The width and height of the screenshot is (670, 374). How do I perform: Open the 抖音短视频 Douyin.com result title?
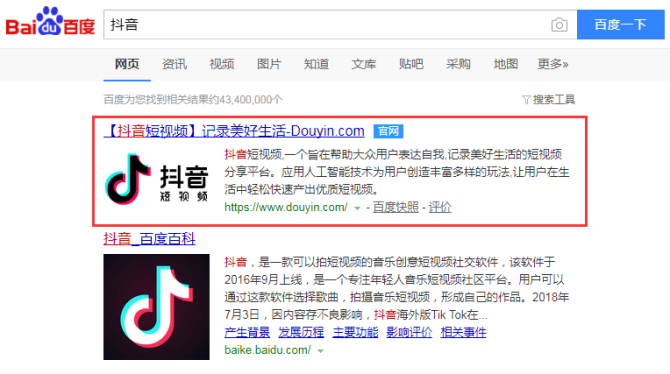click(234, 131)
